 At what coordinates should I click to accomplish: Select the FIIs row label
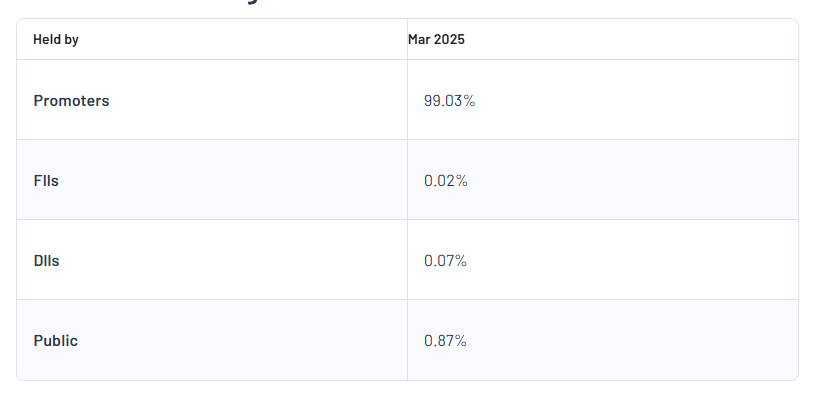46,181
